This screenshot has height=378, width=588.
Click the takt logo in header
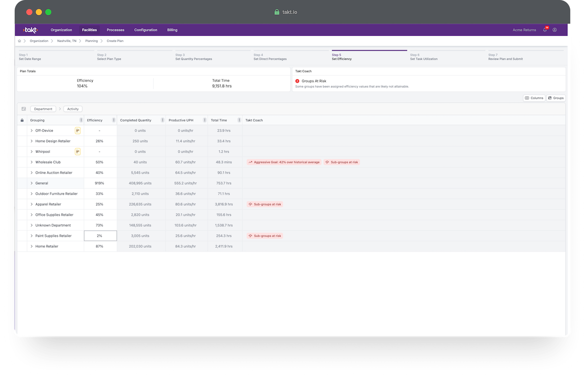(30, 30)
